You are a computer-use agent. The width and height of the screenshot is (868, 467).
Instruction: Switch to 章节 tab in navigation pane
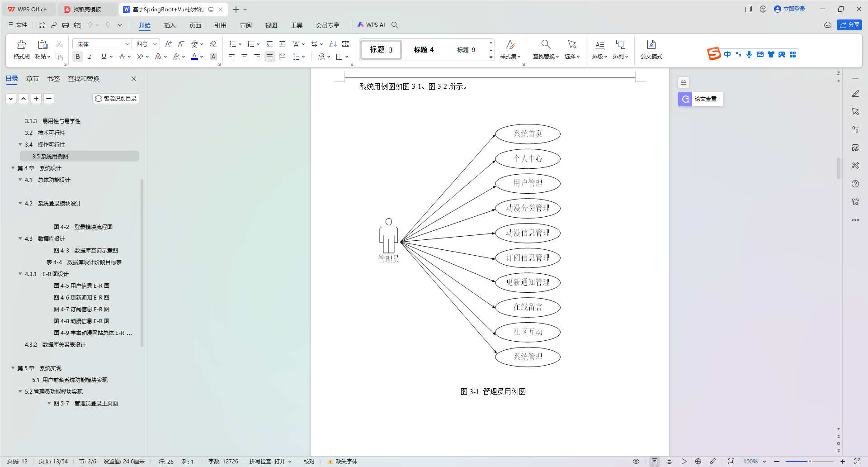(33, 79)
